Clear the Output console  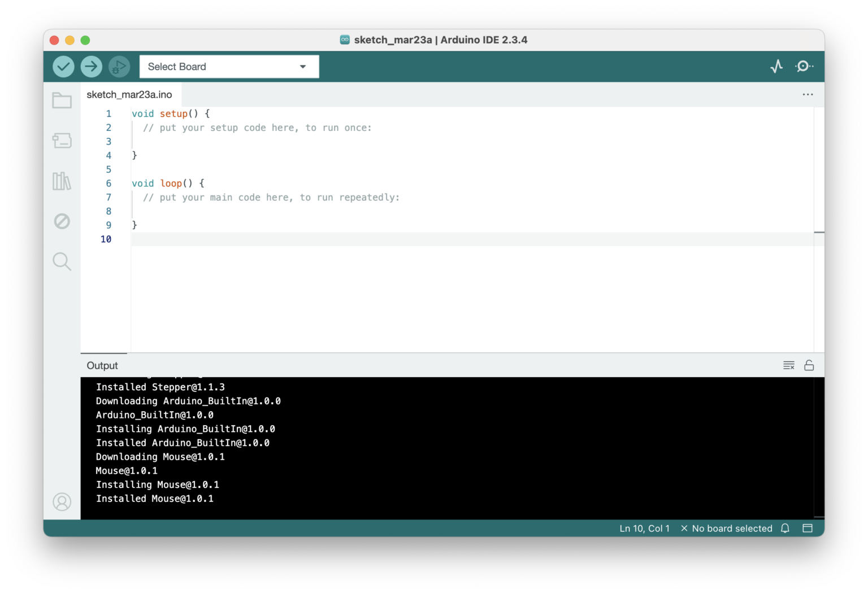(788, 365)
